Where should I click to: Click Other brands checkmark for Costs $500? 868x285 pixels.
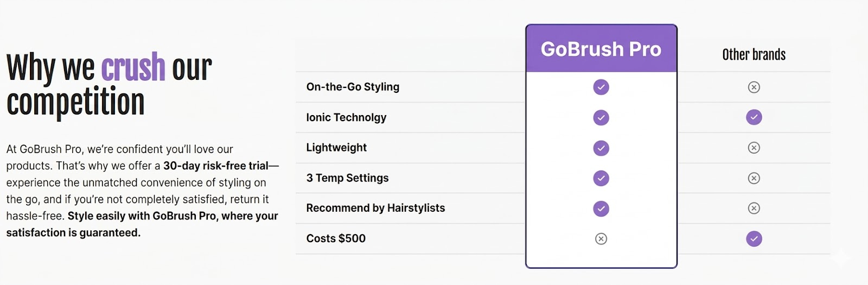[754, 239]
